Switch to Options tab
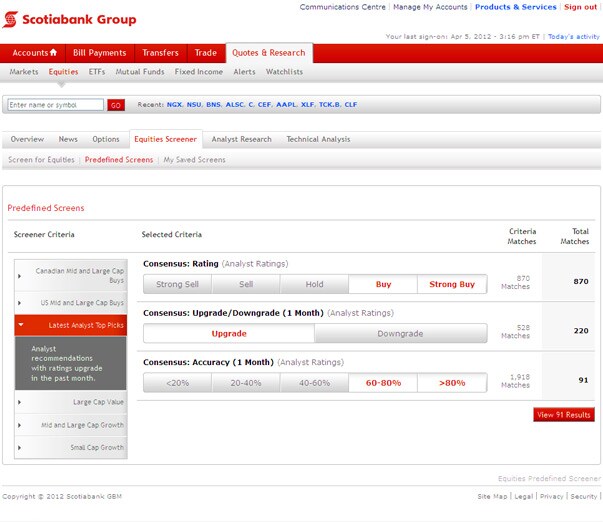 coord(106,139)
